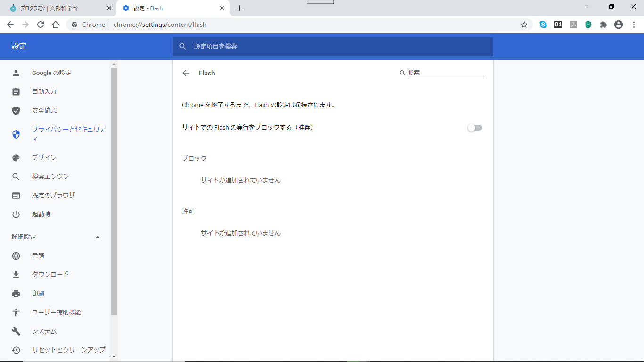Open 検索エンジン settings
Image resolution: width=644 pixels, height=362 pixels.
click(x=50, y=176)
